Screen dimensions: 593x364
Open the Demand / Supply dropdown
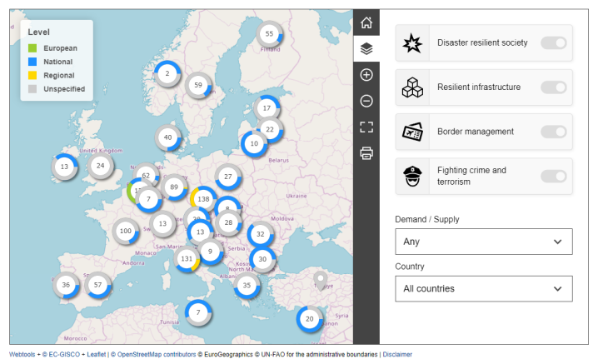[x=484, y=242]
